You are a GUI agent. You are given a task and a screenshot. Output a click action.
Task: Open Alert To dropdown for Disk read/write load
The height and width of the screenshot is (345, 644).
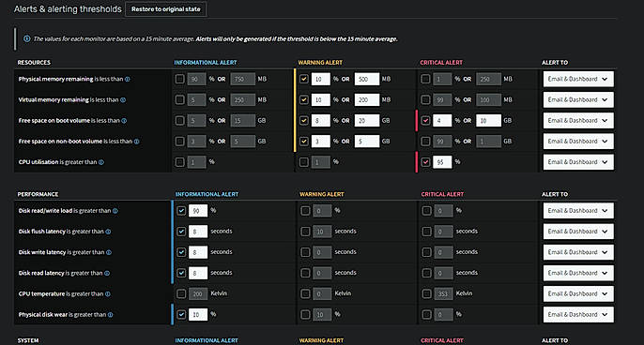(x=578, y=211)
